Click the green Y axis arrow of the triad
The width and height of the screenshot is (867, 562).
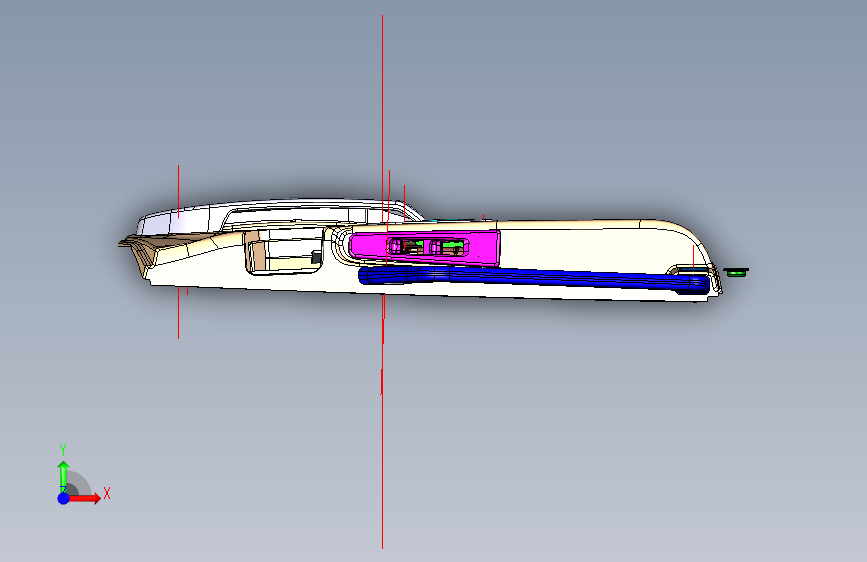[63, 476]
